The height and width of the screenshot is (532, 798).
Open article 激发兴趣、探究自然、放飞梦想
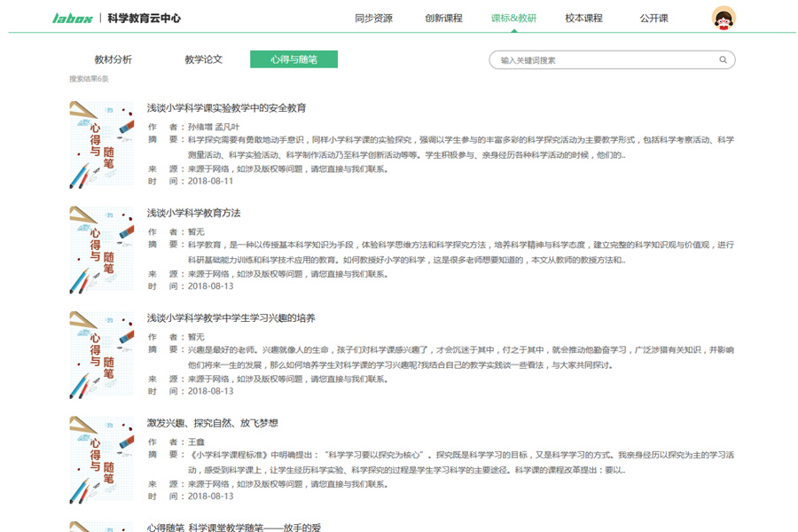tap(213, 422)
